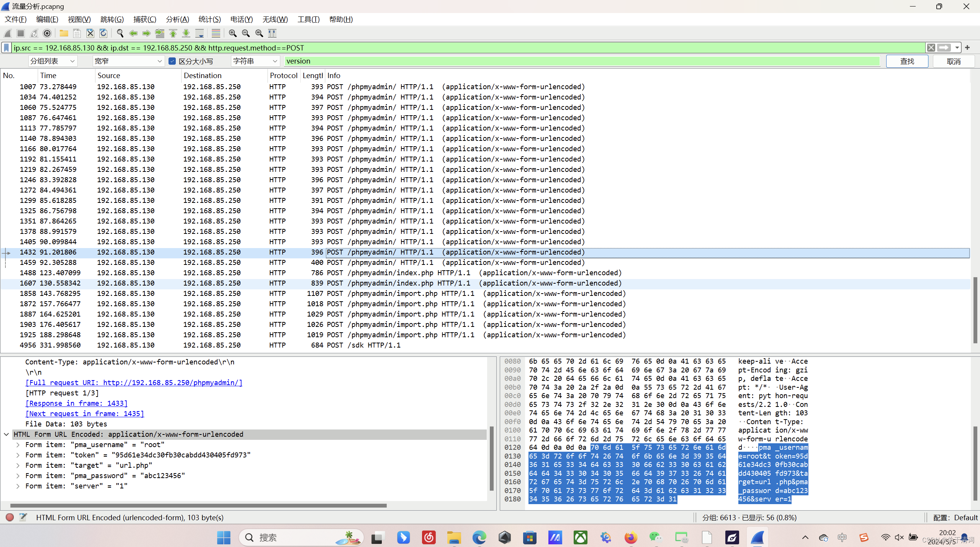Toggle the 区分大小写 checkbox
The width and height of the screenshot is (980, 547).
[x=172, y=61]
